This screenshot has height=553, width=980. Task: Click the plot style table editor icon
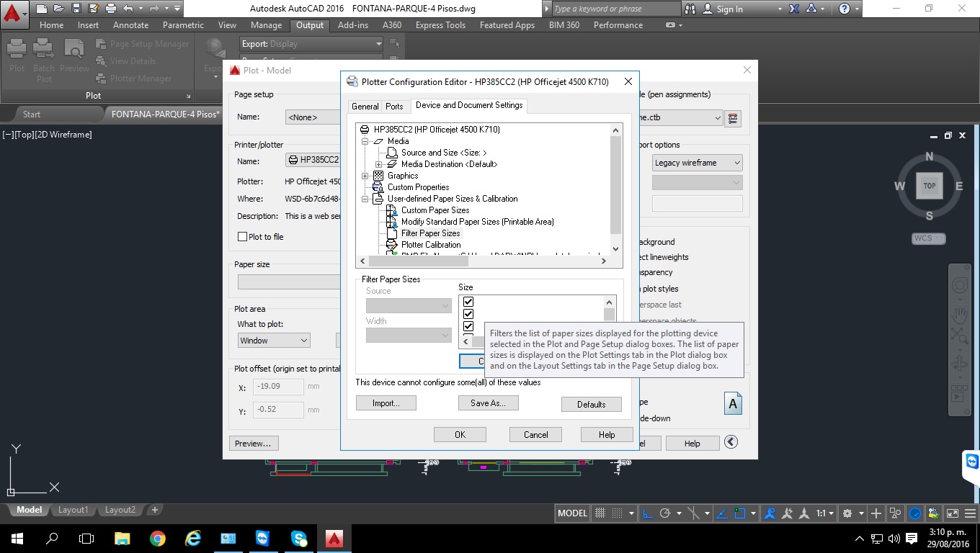(733, 117)
